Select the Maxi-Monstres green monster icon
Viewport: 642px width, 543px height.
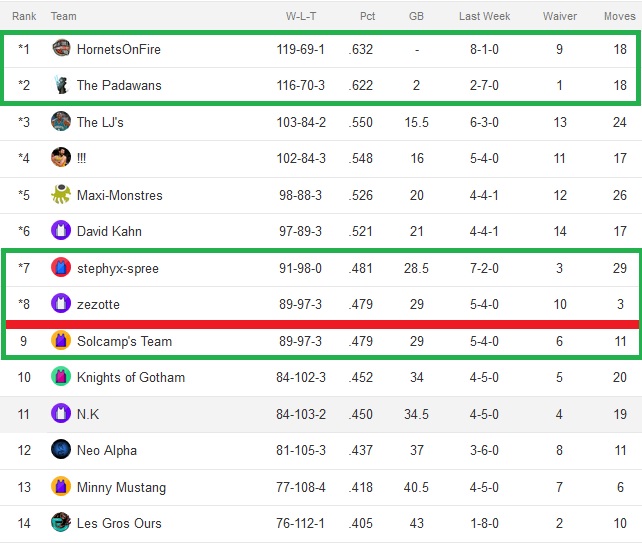coord(61,194)
